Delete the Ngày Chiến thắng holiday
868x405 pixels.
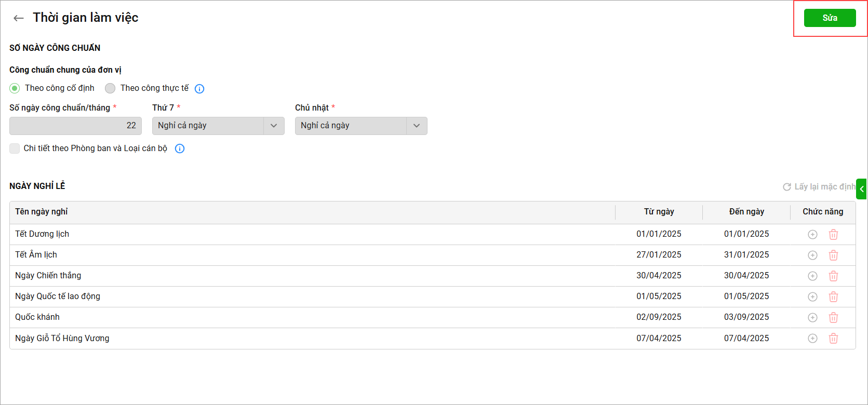coord(833,276)
